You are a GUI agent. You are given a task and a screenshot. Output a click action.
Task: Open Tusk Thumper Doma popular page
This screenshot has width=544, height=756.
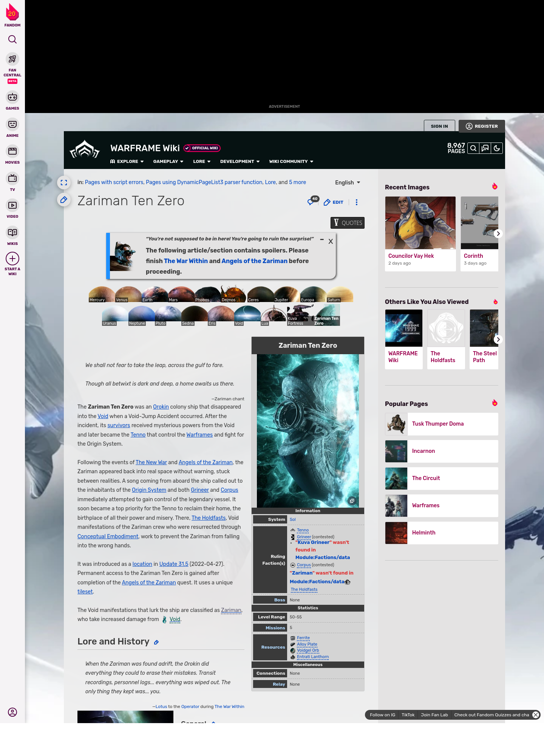pos(442,424)
